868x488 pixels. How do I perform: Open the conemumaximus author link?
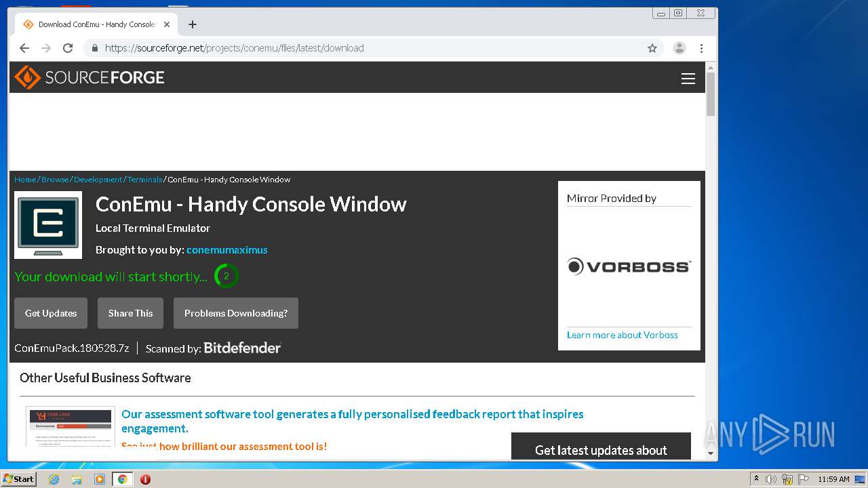pos(227,250)
